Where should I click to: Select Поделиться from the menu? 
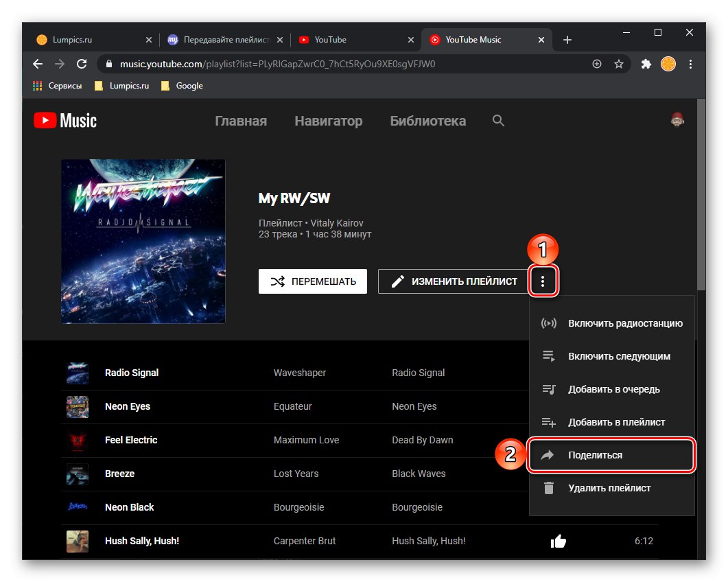[x=612, y=455]
